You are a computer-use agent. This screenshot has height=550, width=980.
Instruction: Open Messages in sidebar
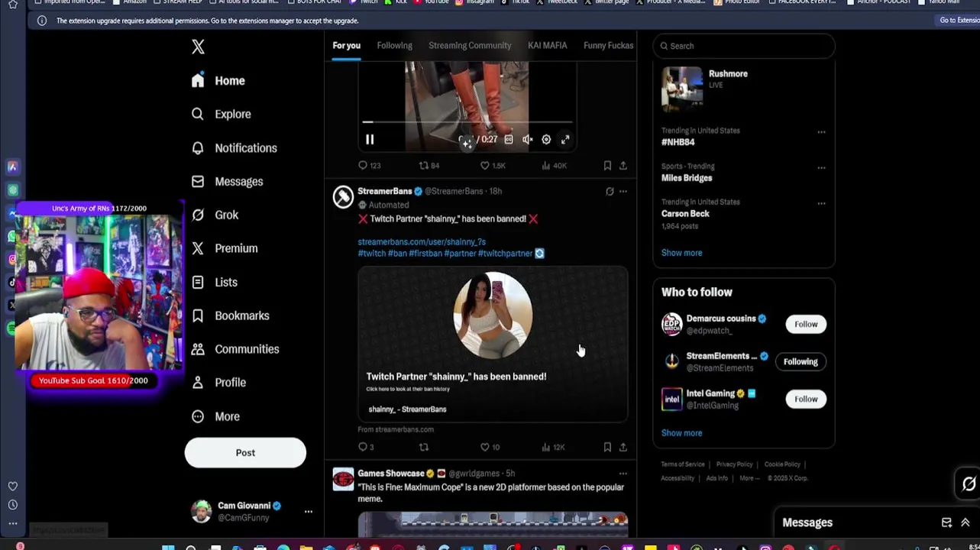(228, 181)
